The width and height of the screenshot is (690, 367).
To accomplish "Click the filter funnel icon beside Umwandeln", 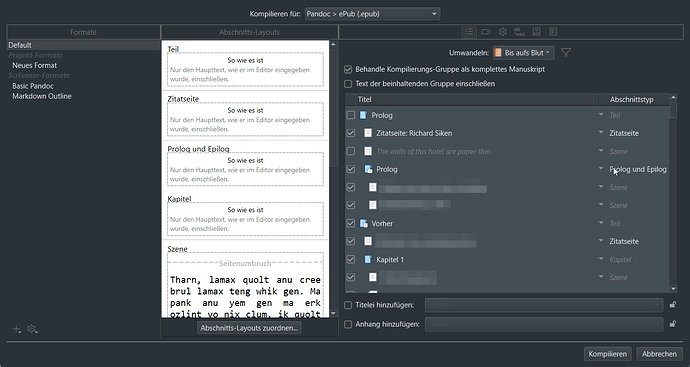I will pos(566,53).
